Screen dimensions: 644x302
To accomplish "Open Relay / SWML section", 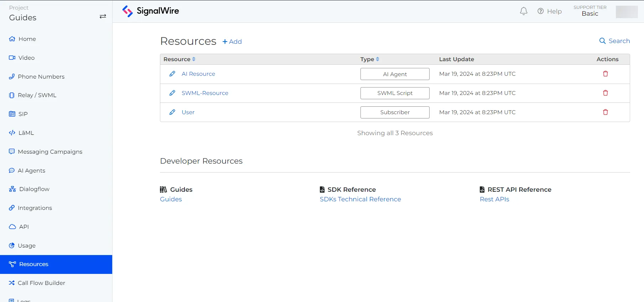I will 56,95.
